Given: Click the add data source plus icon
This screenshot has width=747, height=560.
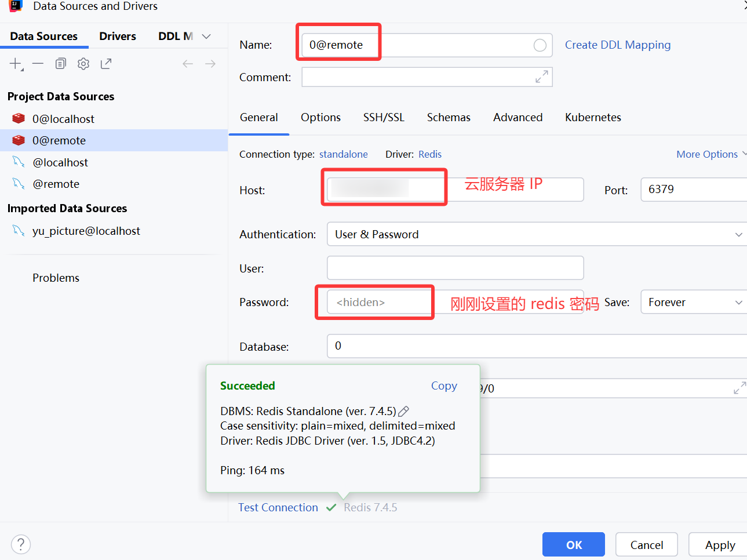Looking at the screenshot, I should [16, 64].
